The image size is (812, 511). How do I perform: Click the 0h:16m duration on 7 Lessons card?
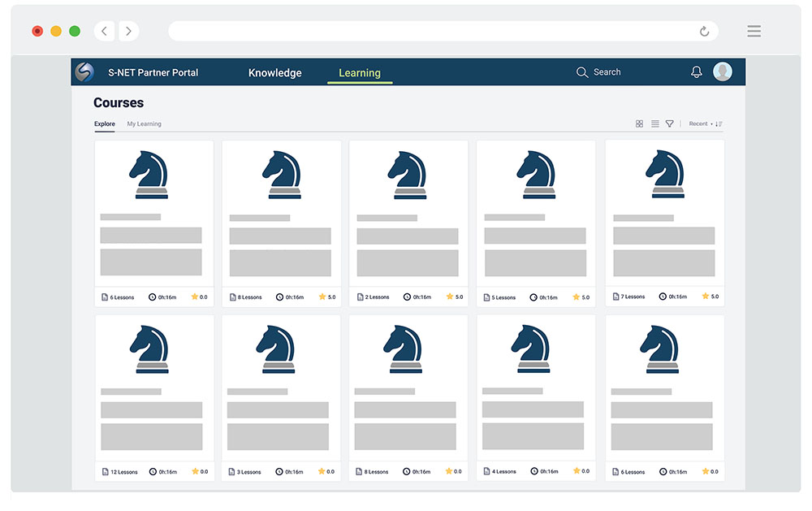click(x=678, y=297)
